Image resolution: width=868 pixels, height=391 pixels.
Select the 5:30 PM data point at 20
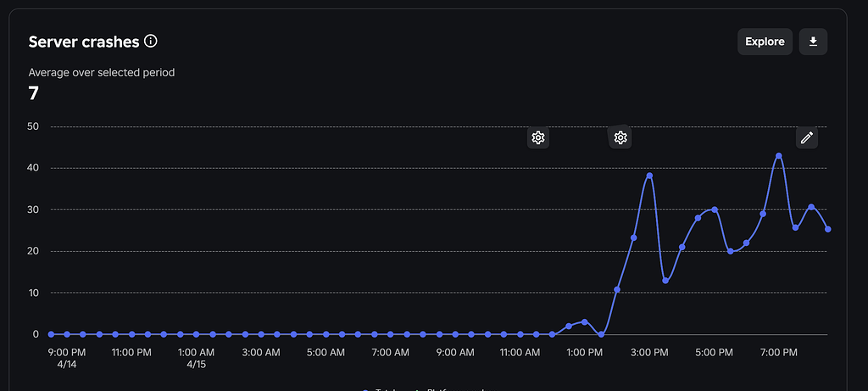click(730, 251)
